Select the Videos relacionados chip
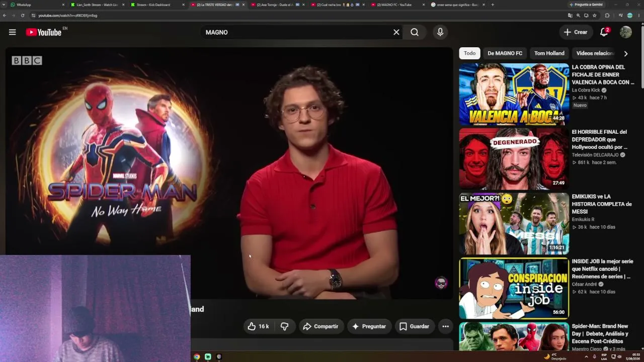Viewport: 644px width, 362px height. [595, 53]
